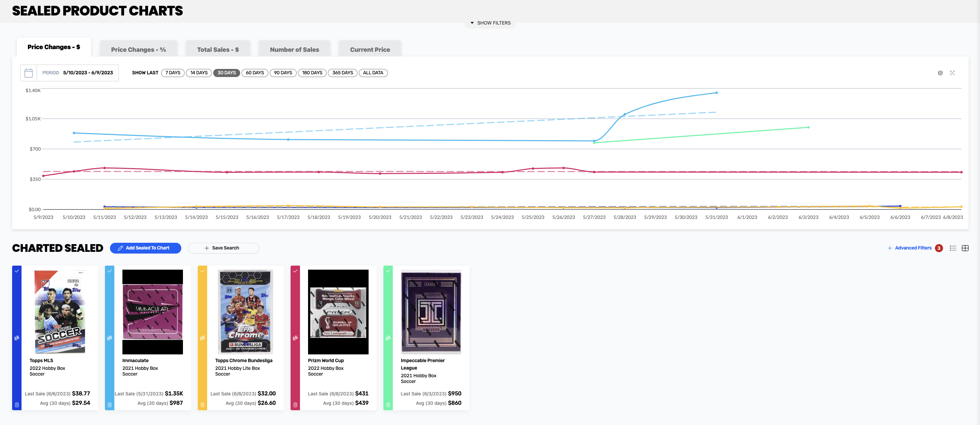This screenshot has height=425, width=980.
Task: Click green line endpoint on 6/3/2023
Action: [x=808, y=127]
